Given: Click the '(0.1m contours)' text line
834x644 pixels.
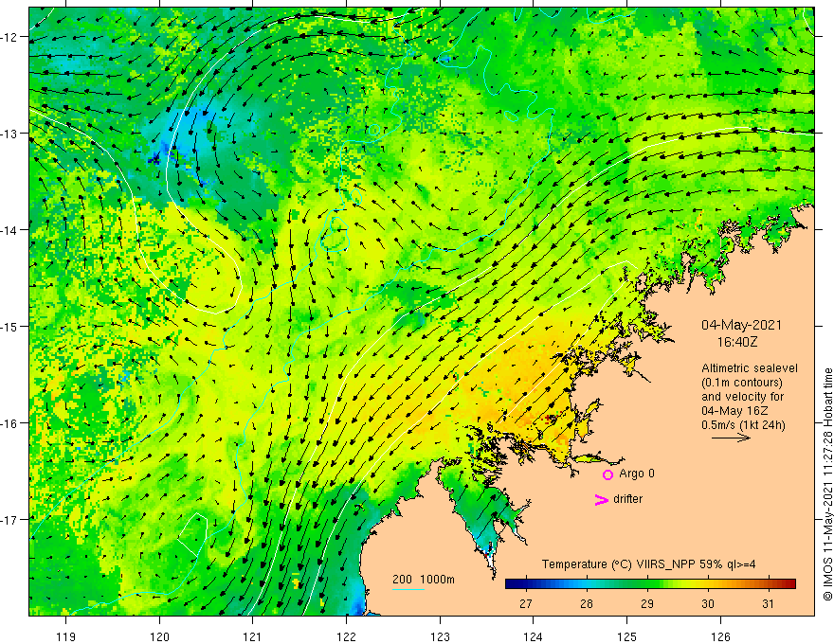Looking at the screenshot, I should coord(741,383).
